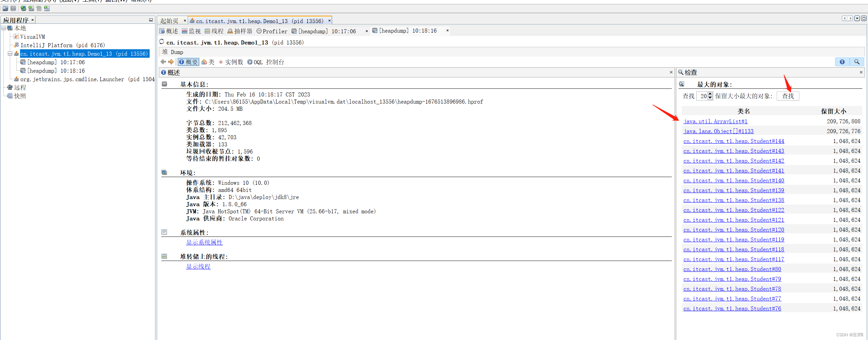Click the info icon in the 概述 panel header
This screenshot has width=868, height=340.
click(x=164, y=72)
